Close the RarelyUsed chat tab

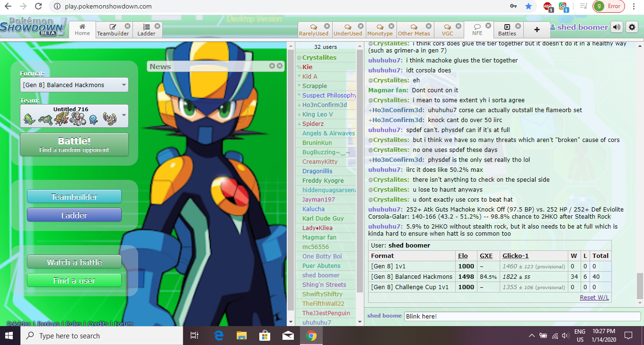[x=327, y=26]
